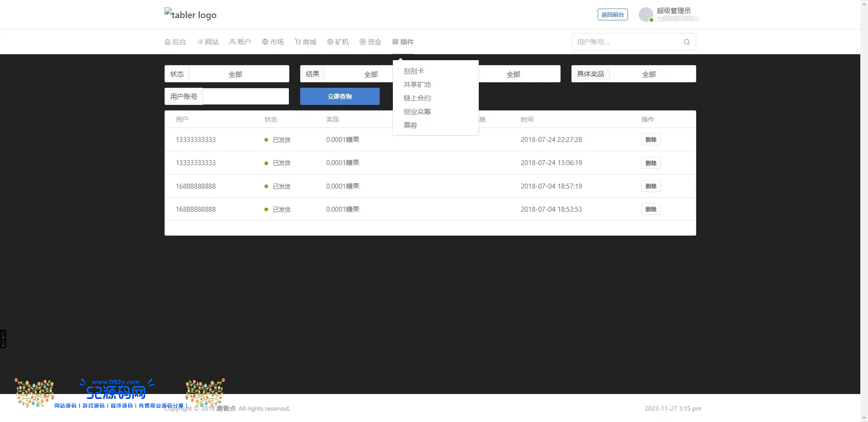Delete the 2018-07-24 22:27:28 record
This screenshot has height=422, width=868.
click(651, 140)
